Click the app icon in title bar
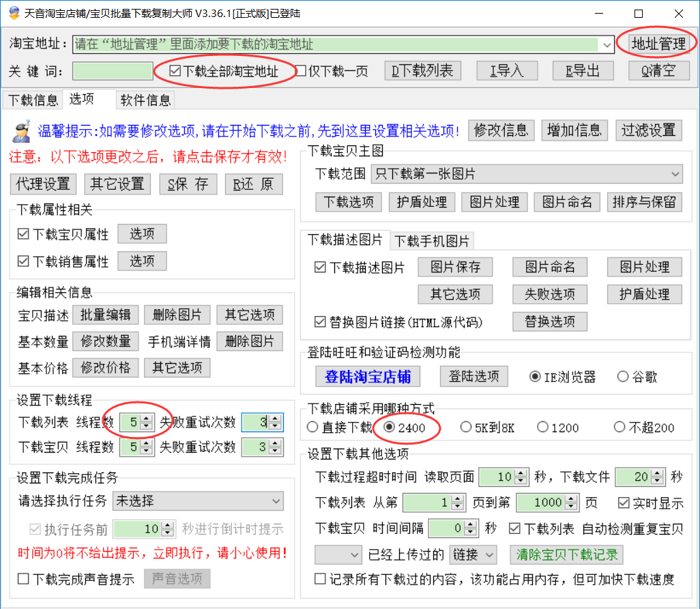This screenshot has width=700, height=609. [x=14, y=13]
